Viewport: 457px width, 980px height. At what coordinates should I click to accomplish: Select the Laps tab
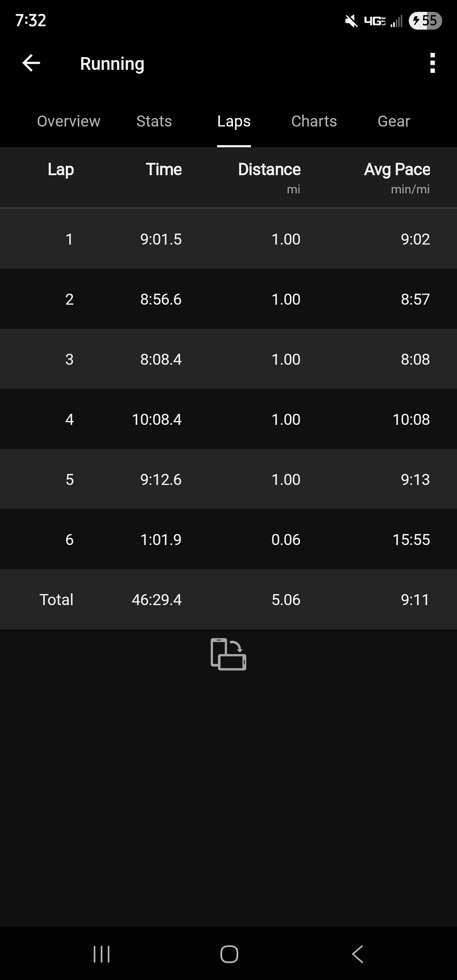click(234, 121)
